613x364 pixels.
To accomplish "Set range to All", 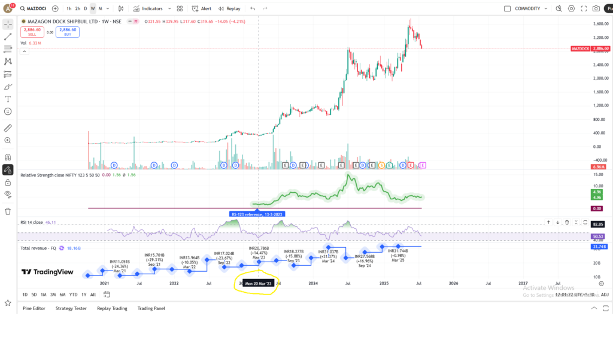I will coord(93,295).
